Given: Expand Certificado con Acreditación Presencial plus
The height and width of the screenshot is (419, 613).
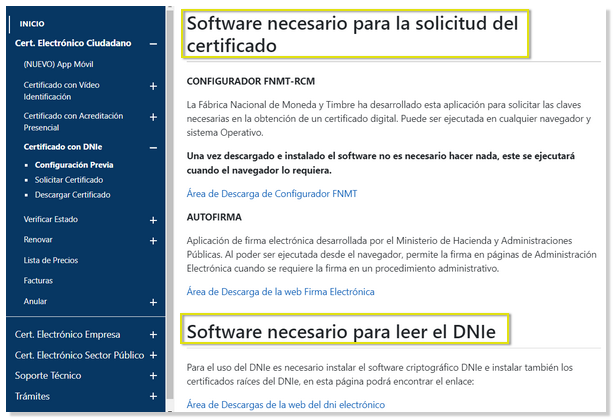Looking at the screenshot, I should 153,118.
